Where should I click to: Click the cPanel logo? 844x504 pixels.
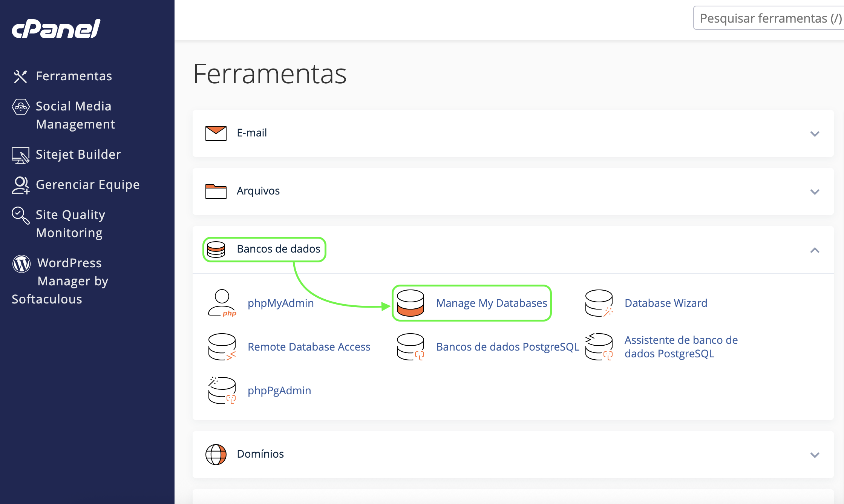click(56, 29)
